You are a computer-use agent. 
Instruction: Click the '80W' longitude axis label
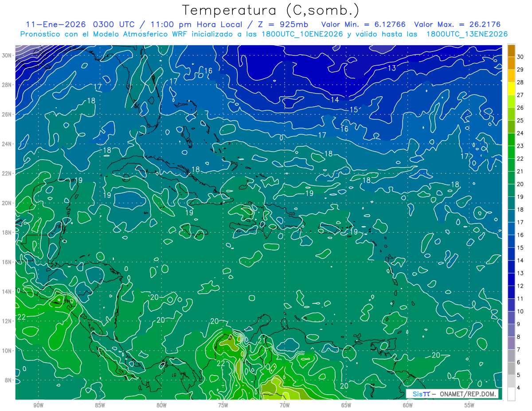(161, 405)
